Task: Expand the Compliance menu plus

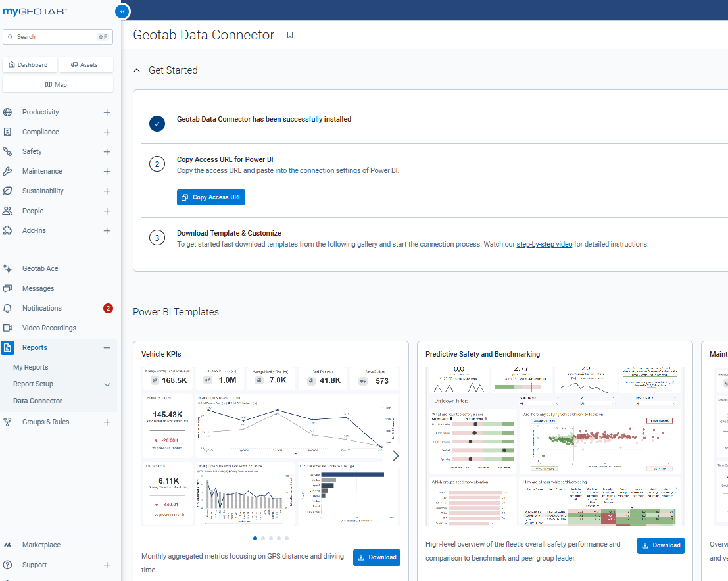Action: (x=107, y=132)
